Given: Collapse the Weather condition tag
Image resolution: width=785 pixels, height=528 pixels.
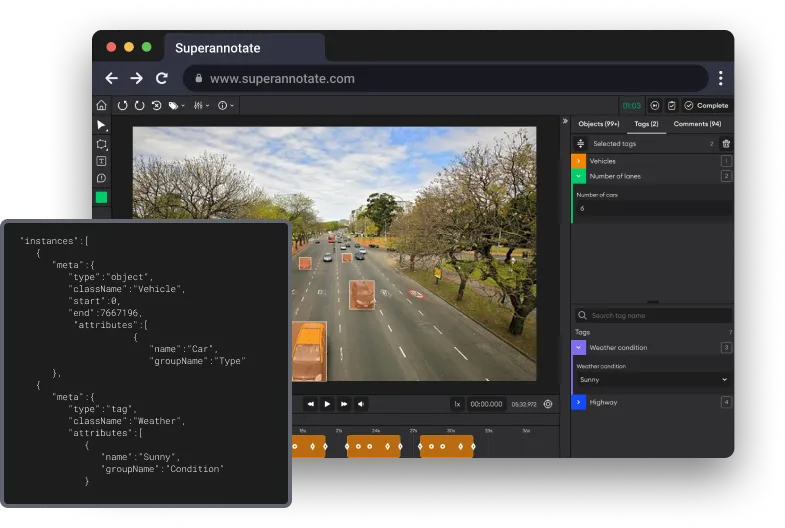Looking at the screenshot, I should pyautogui.click(x=578, y=347).
